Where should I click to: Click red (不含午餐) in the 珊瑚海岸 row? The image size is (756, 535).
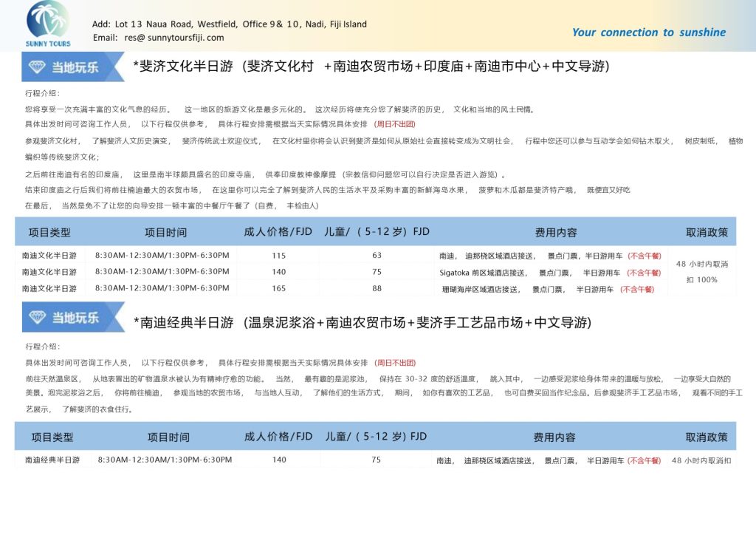point(637,290)
